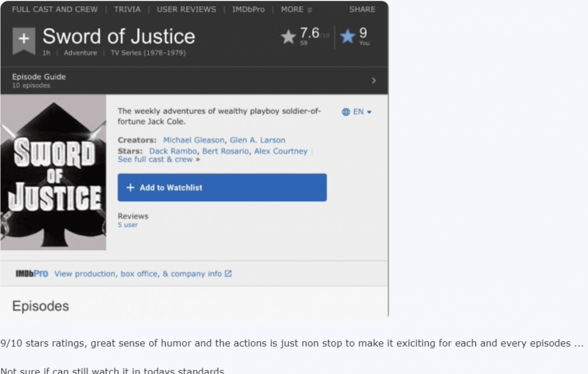The width and height of the screenshot is (588, 374).
Task: Click the 1h runtime text
Action: [x=46, y=53]
